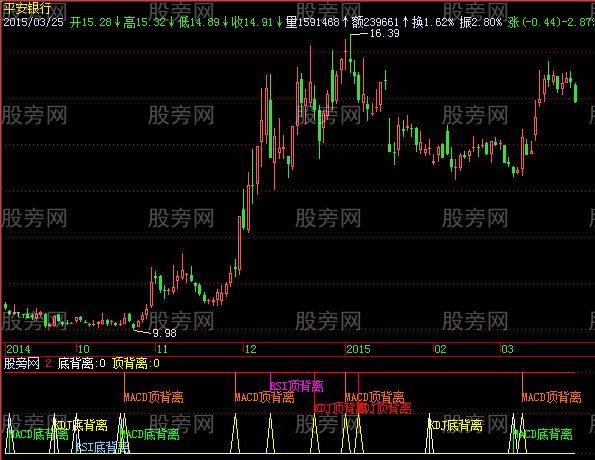Click the amplitude value 振2.80%
Image resolution: width=595 pixels, height=460 pixels.
click(481, 22)
